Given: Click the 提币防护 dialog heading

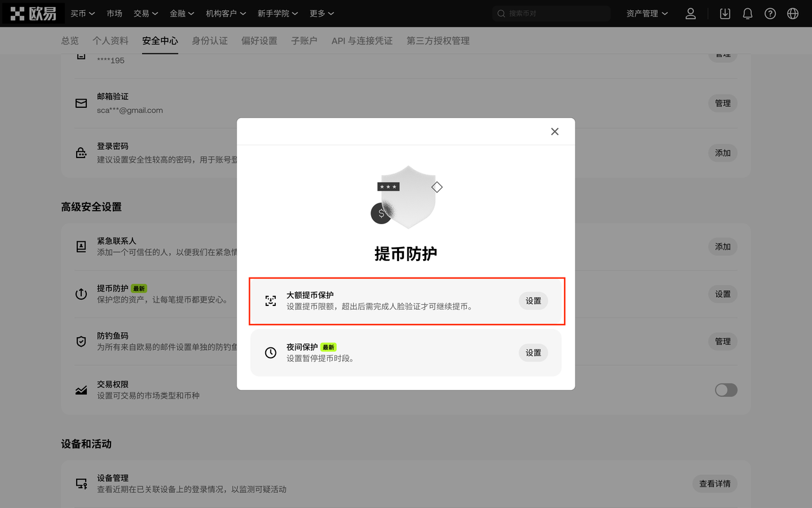Looking at the screenshot, I should coord(406,253).
